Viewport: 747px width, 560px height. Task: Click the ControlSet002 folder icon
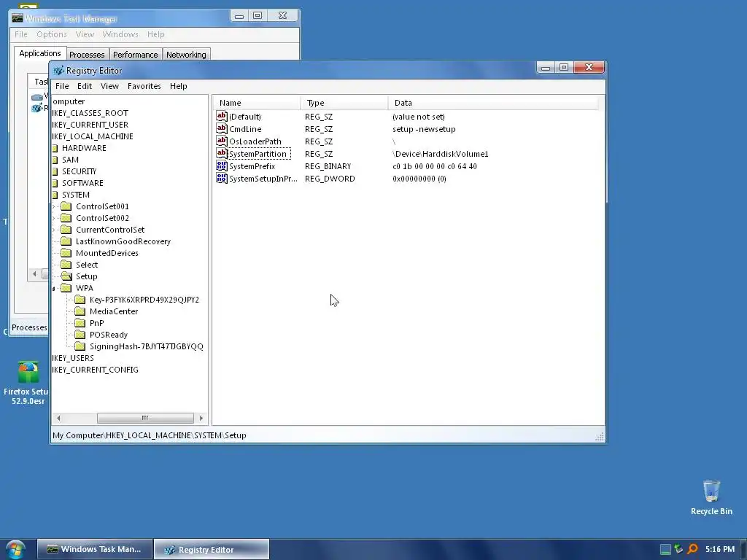tap(66, 218)
